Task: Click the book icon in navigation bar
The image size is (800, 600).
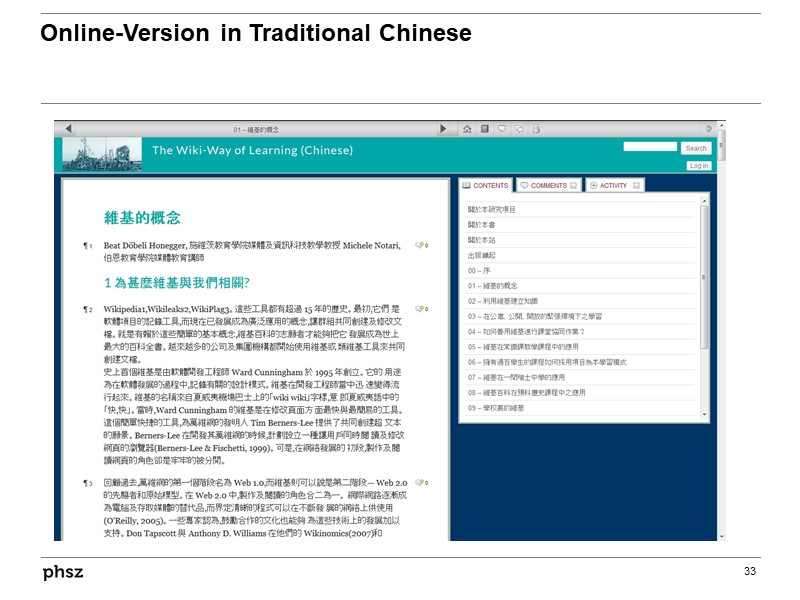Action: click(x=484, y=129)
